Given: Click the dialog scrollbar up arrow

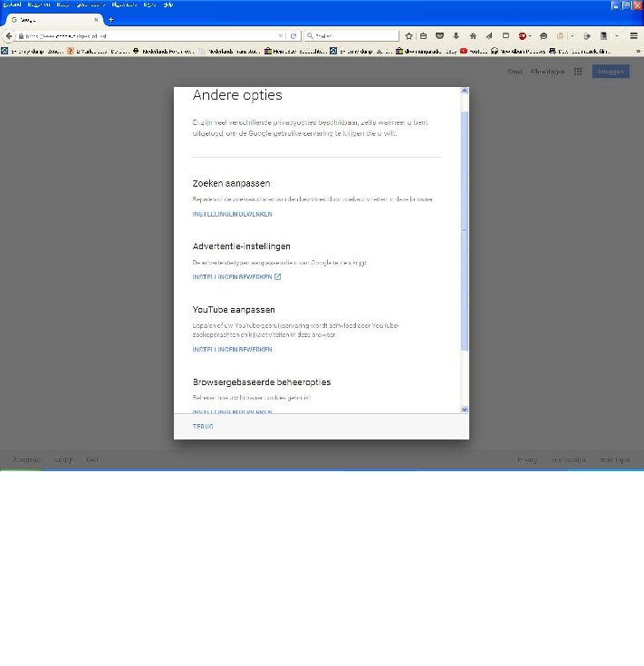Looking at the screenshot, I should coord(464,91).
